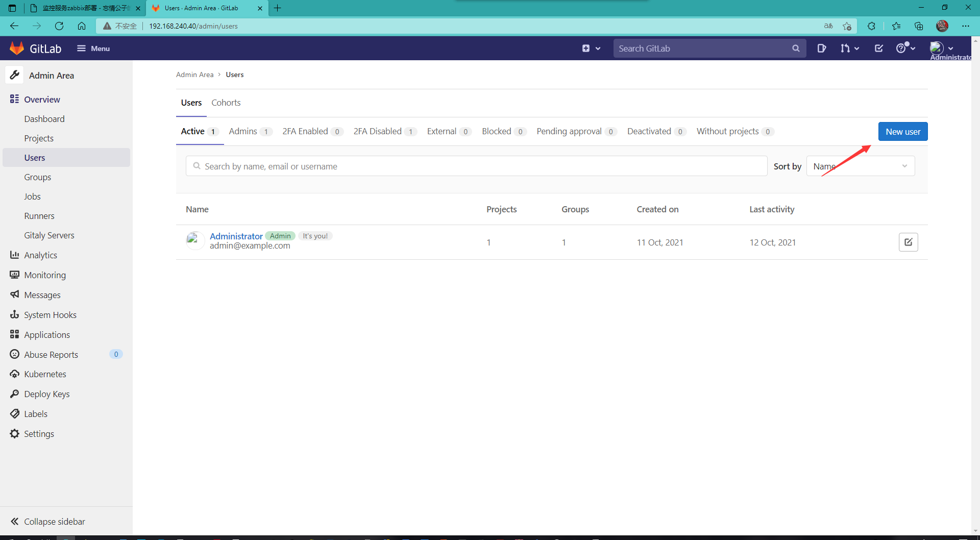Open the To-Do list checkmark icon

pyautogui.click(x=878, y=48)
